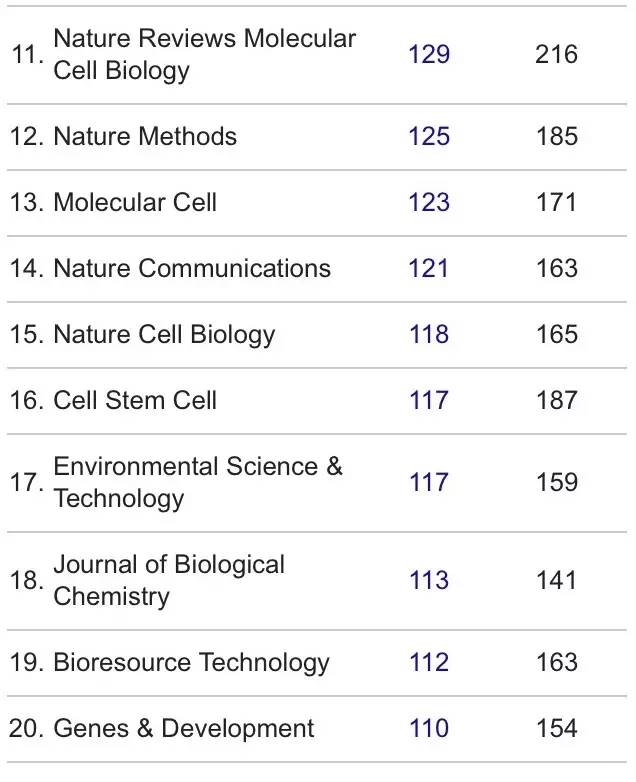The image size is (636, 782).
Task: Select the Nature Methods journal name
Action: point(145,136)
